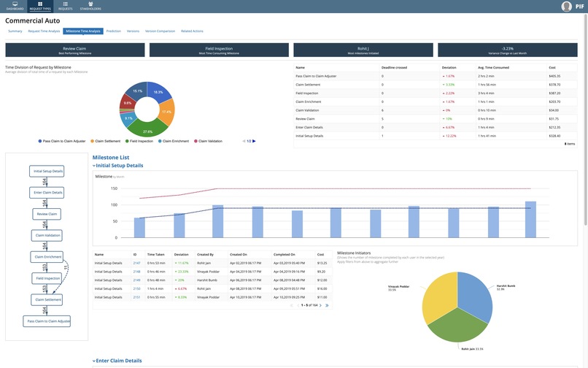Click Review Claim row in summary table

436,119
